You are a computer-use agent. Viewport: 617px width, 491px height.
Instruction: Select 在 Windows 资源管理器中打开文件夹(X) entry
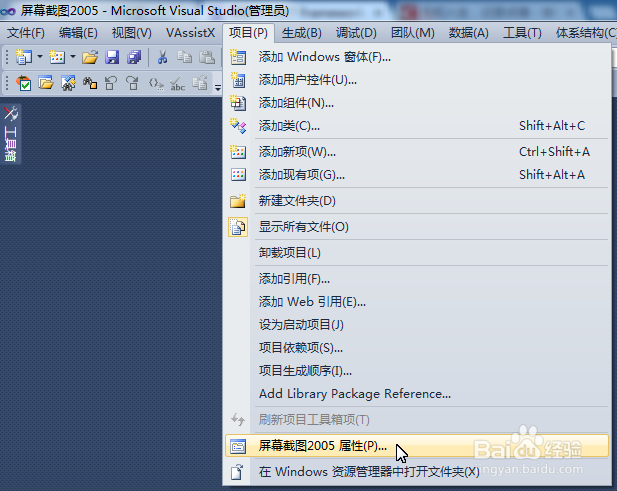[417, 472]
